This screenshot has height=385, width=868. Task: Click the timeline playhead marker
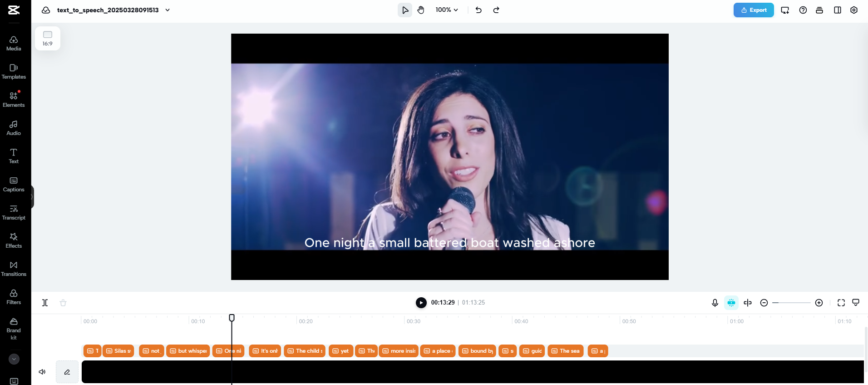[232, 318]
